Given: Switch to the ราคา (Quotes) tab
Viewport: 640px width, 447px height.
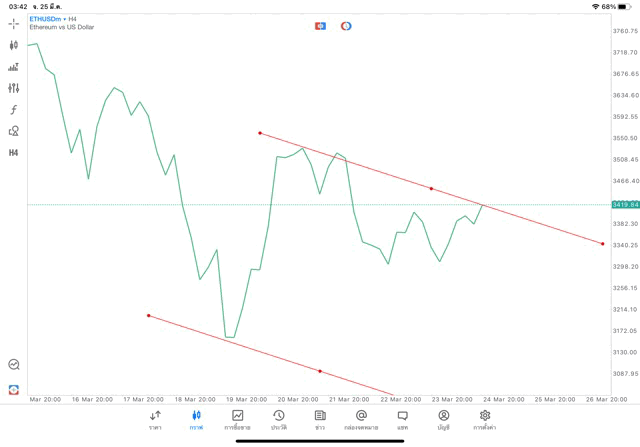Looking at the screenshot, I should tap(155, 419).
